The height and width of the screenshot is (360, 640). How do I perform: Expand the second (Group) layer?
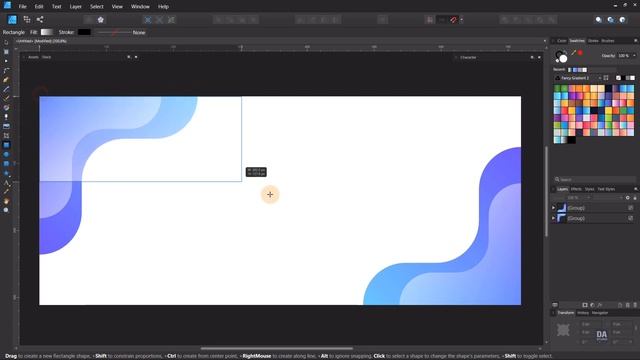tap(553, 218)
